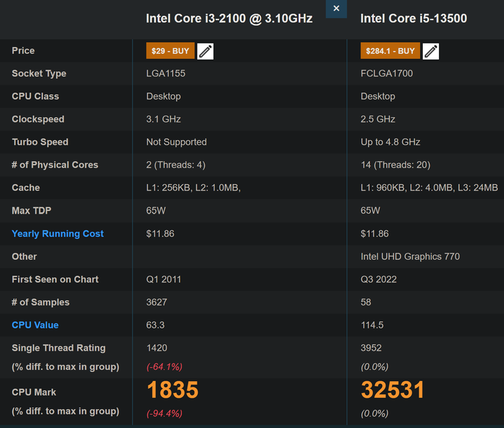The image size is (504, 428).
Task: Click the Q1 2011 first seen value
Action: (164, 279)
